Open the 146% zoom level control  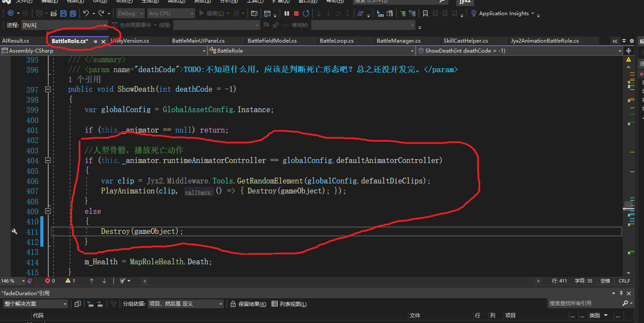(12, 280)
